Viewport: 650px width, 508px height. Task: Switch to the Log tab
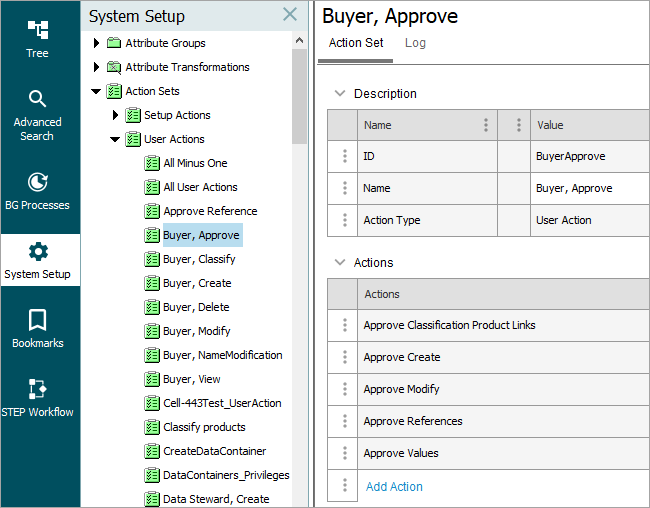[x=415, y=43]
